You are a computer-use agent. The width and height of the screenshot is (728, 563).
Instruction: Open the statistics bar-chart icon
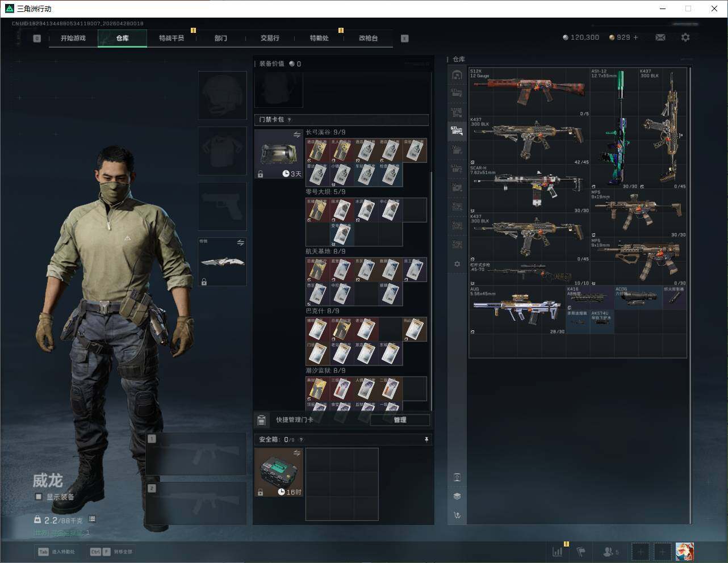tap(558, 551)
